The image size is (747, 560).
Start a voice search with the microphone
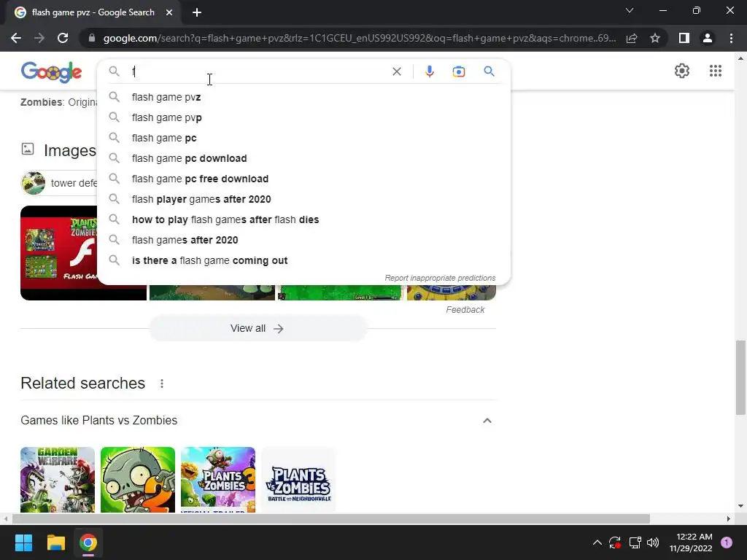click(429, 71)
